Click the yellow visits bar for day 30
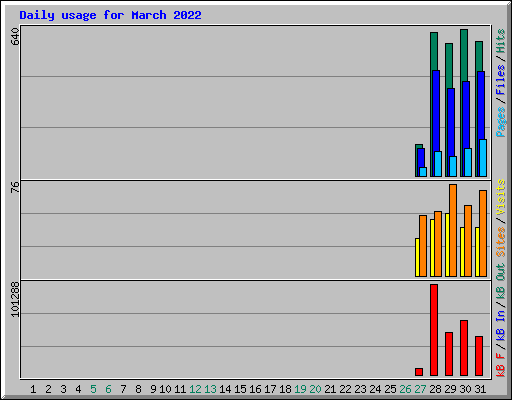 462,252
